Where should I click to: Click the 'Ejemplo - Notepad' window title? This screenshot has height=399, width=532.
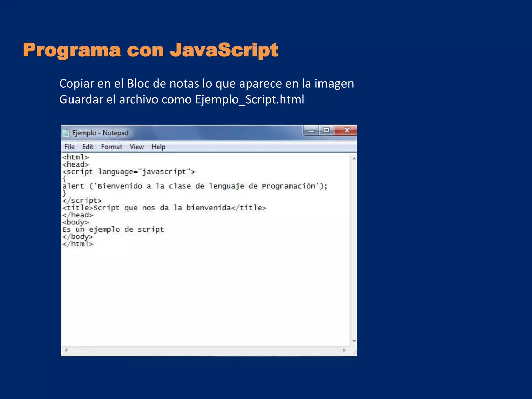coord(100,133)
